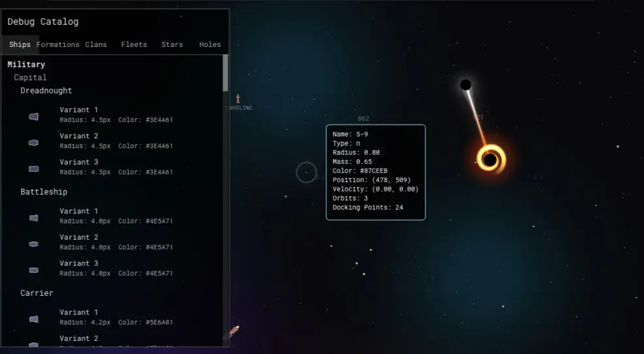
Task: Click the Name: S-9 tooltip line
Action: pyautogui.click(x=350, y=135)
